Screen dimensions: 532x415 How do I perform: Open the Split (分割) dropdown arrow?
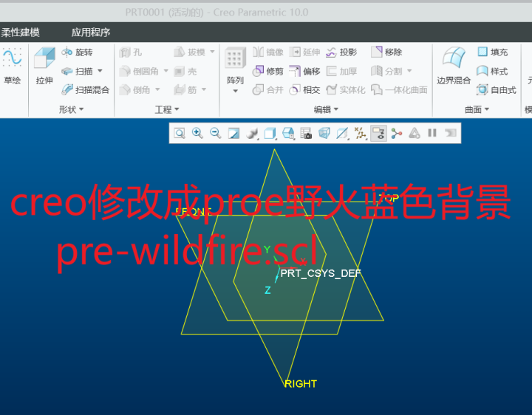[x=409, y=71]
